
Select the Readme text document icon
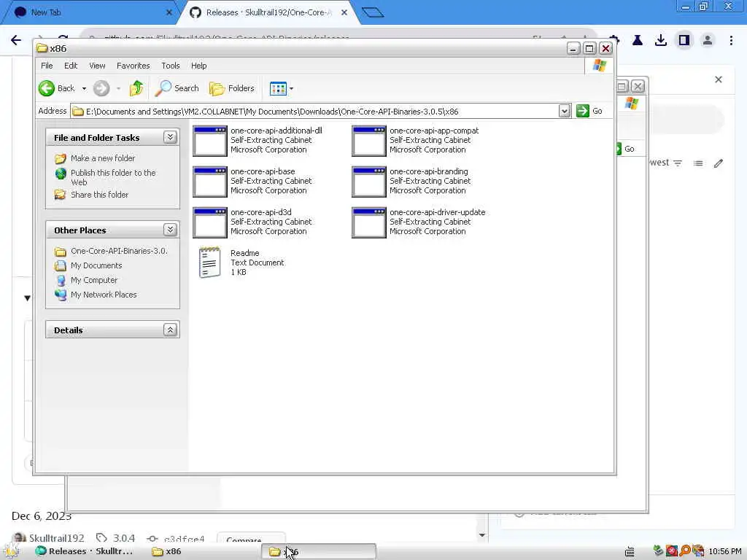(209, 262)
